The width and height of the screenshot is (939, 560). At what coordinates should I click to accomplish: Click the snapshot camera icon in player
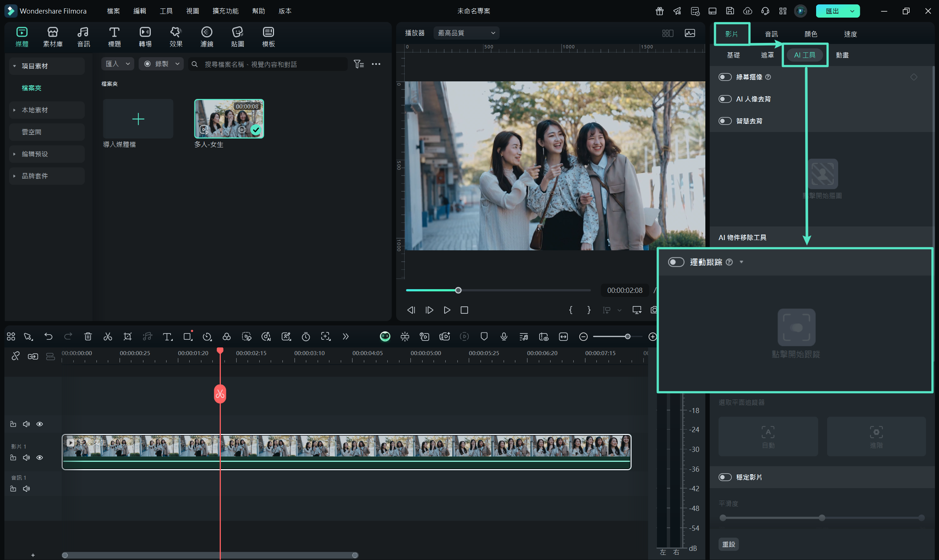click(x=654, y=310)
